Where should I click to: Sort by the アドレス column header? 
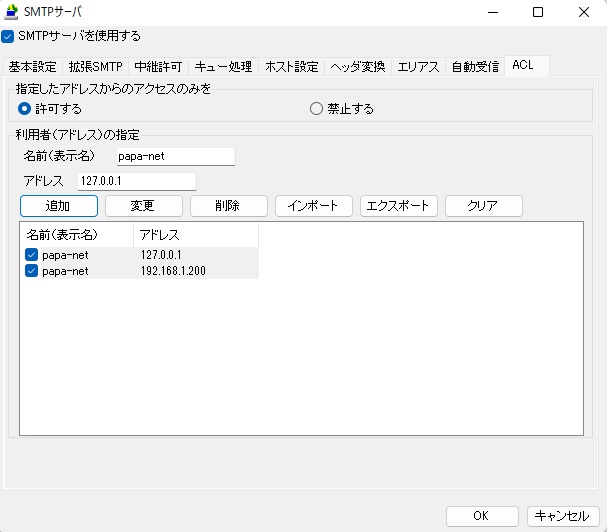coord(196,235)
